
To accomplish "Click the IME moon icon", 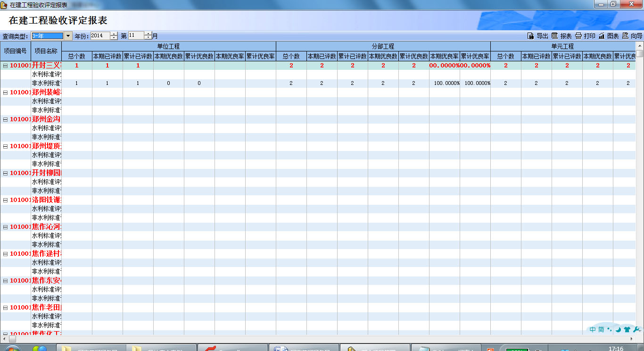I will [x=618, y=329].
